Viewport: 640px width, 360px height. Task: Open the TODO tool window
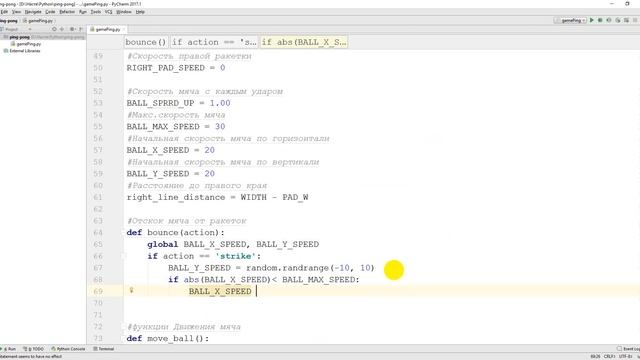[x=33, y=349]
